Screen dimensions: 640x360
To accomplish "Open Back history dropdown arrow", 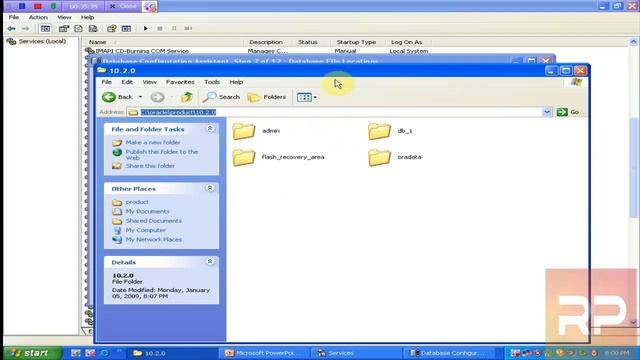I will coord(140,97).
